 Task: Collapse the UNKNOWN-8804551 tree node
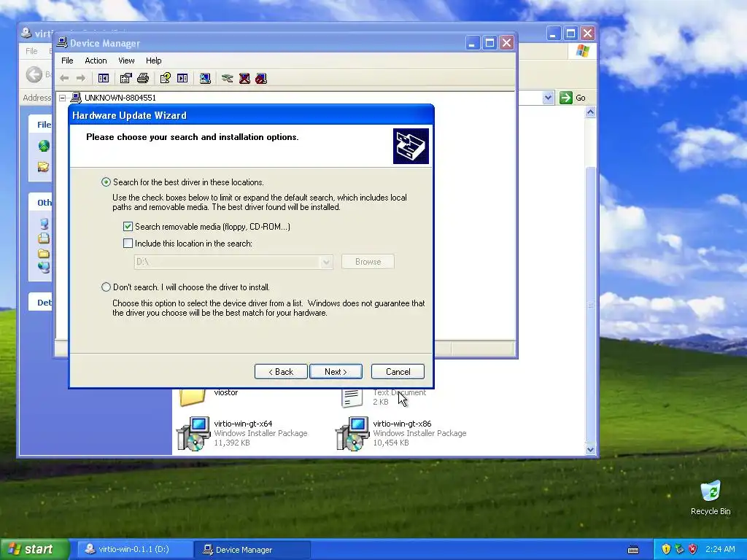[63, 98]
